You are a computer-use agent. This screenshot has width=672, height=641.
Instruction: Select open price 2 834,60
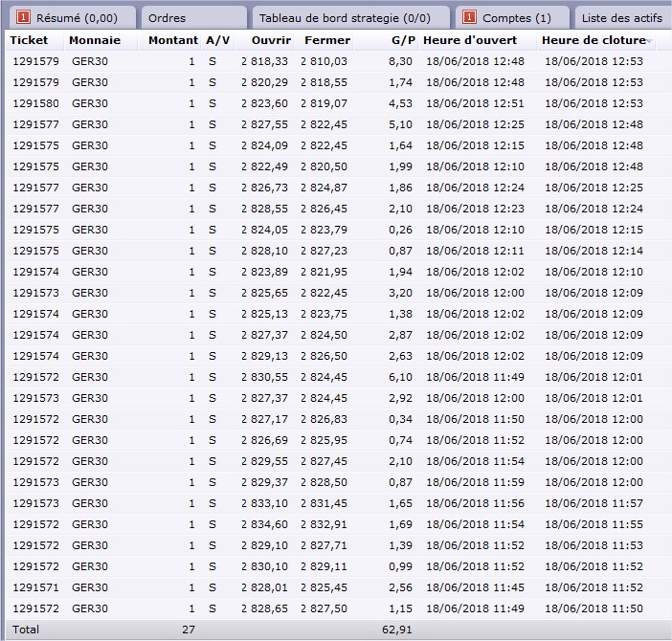coord(264,524)
